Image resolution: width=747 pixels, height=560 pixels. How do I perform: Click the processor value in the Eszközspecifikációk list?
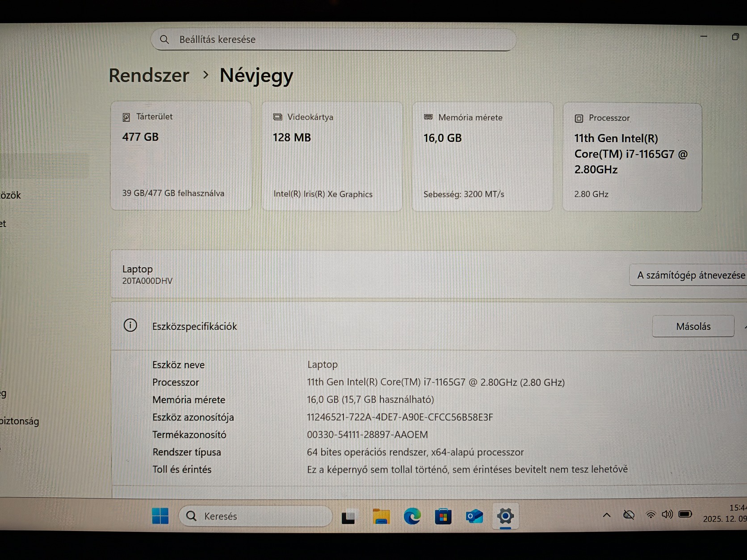pos(436,382)
